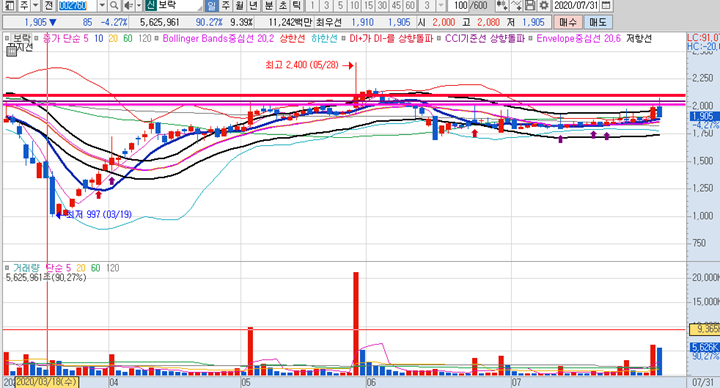Choose the 3 interval button next to 1

[326, 6]
